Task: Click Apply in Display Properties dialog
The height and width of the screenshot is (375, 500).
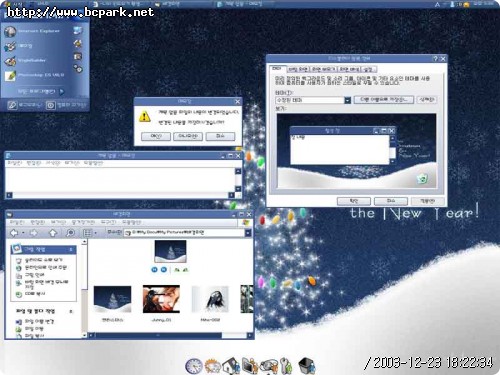Action: point(427,201)
